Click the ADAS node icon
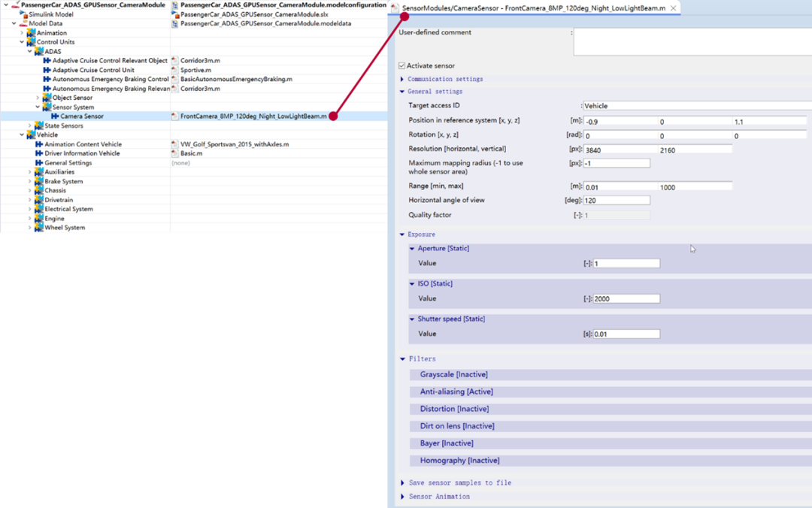This screenshot has width=812, height=508. pyautogui.click(x=39, y=51)
